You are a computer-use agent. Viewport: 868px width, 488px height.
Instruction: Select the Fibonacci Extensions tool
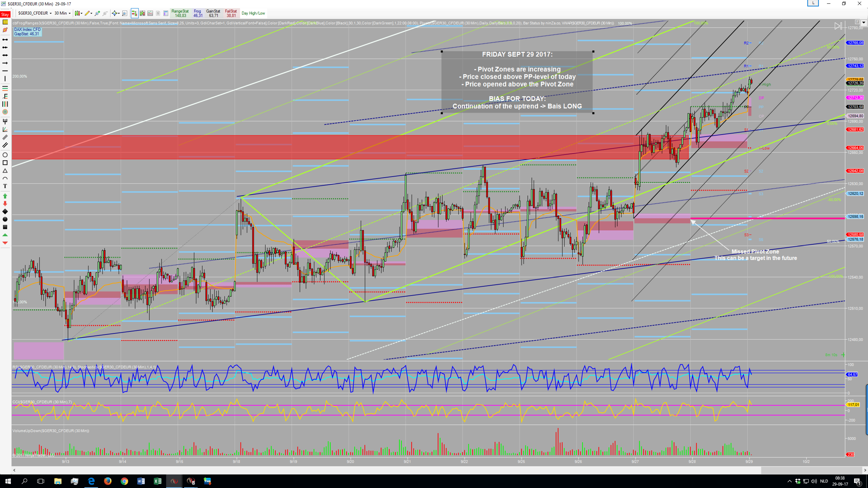pos(5,96)
